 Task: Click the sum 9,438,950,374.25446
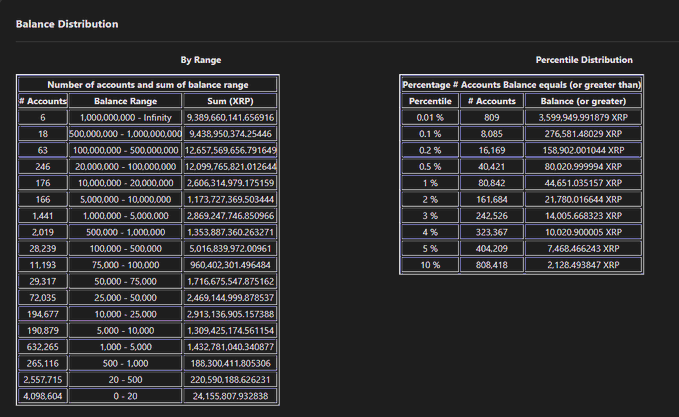230,134
